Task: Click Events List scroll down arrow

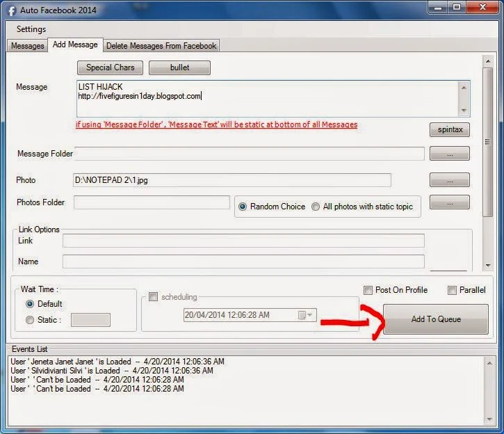Action: click(x=489, y=419)
